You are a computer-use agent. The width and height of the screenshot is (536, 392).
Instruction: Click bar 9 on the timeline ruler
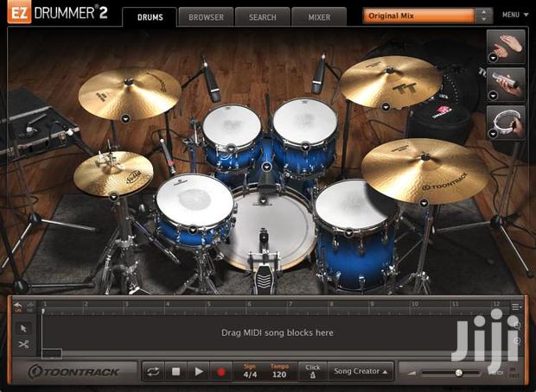click(372, 304)
